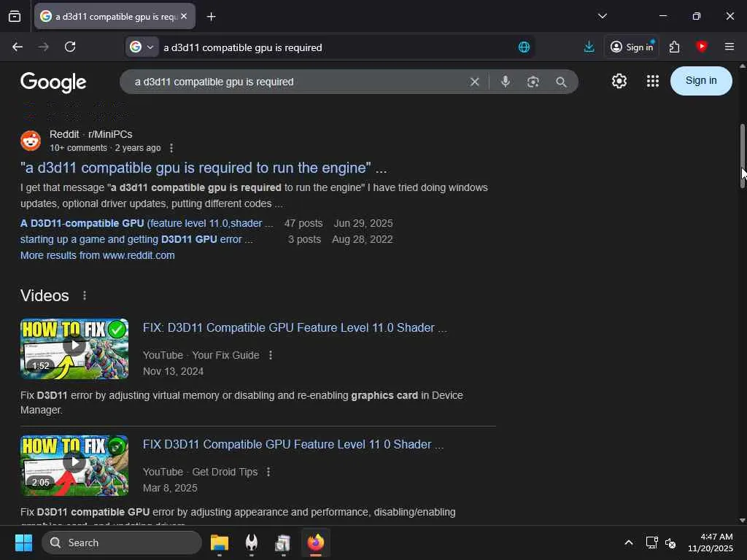Play the 2:05 How To Fix video thumbnail
This screenshot has height=560, width=747.
[x=74, y=465]
